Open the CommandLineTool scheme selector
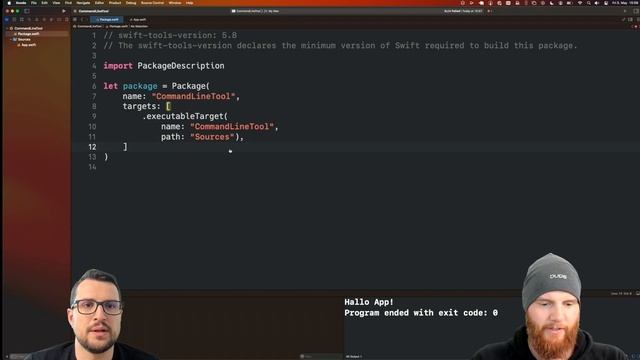This screenshot has width=640, height=360. pos(247,11)
